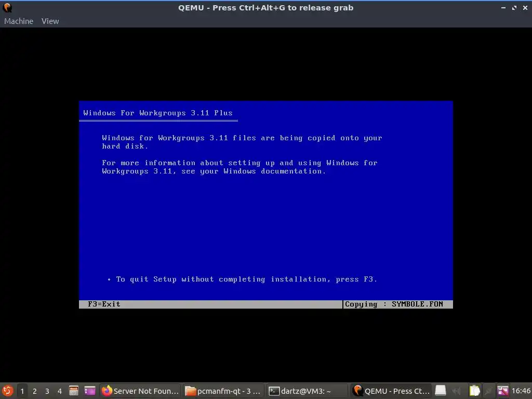Viewport: 532px width, 399px height.
Task: Click the purple show-desktop panel icon
Action: pyautogui.click(x=90, y=391)
